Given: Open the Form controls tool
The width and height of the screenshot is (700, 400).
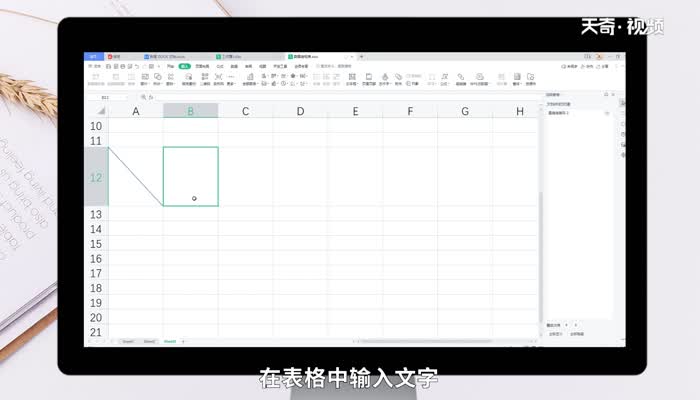Looking at the screenshot, I should pos(517,79).
